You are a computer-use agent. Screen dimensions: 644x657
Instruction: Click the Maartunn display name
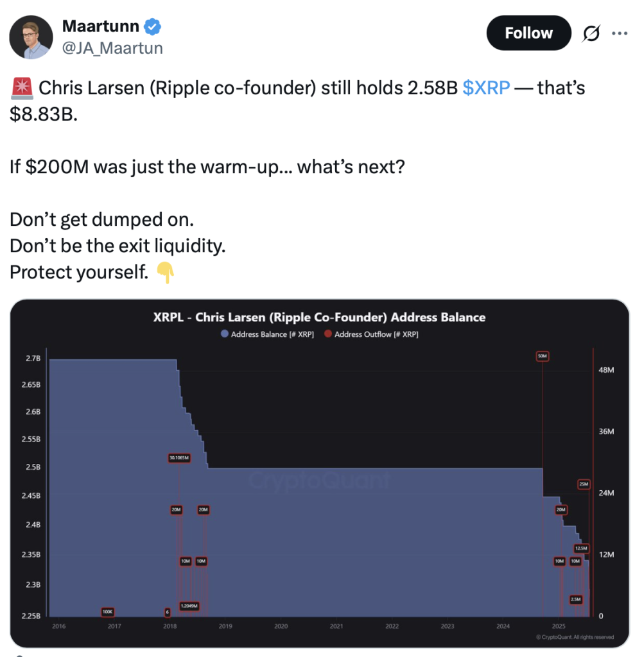click(101, 26)
